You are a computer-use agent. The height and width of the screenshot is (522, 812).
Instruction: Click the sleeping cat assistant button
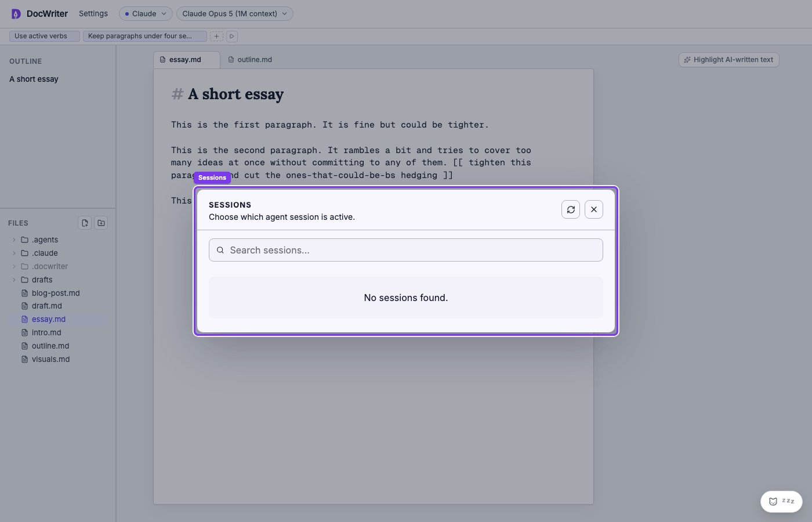click(781, 501)
